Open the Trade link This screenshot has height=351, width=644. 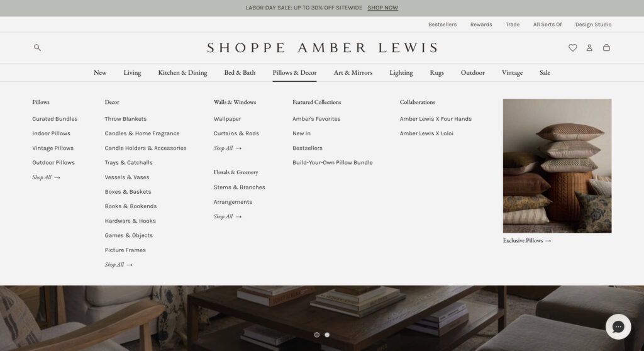click(513, 25)
